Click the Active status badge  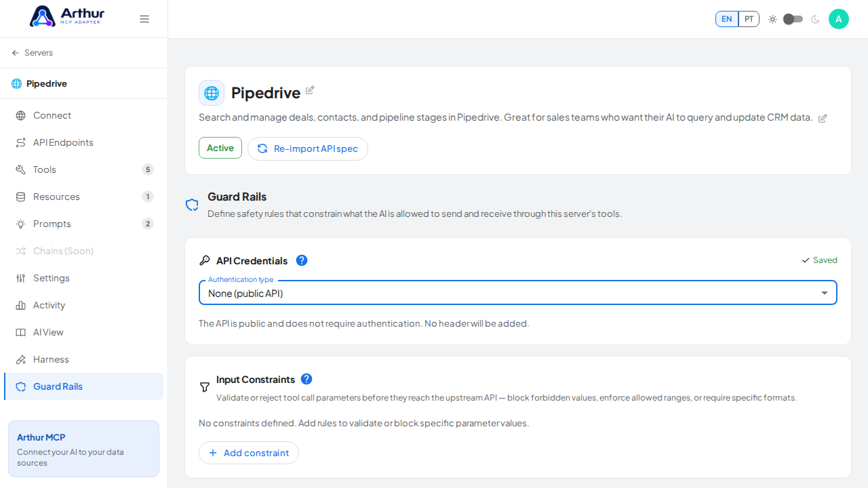220,148
